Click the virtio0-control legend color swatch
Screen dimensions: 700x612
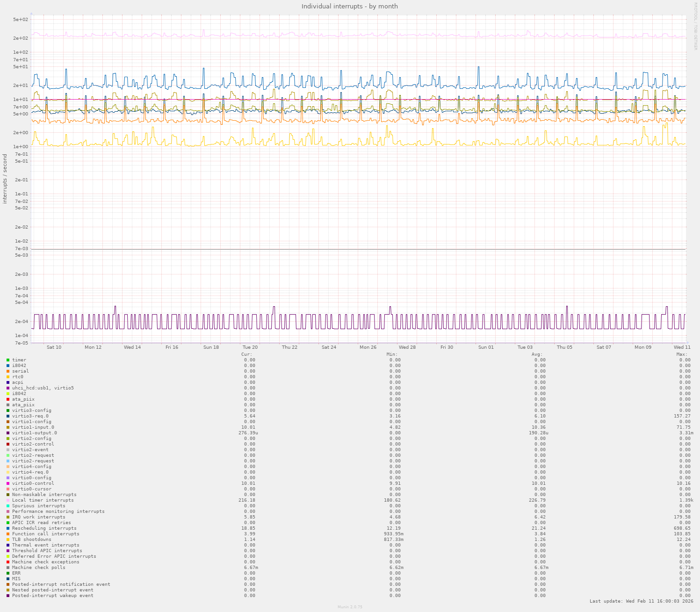[8, 483]
